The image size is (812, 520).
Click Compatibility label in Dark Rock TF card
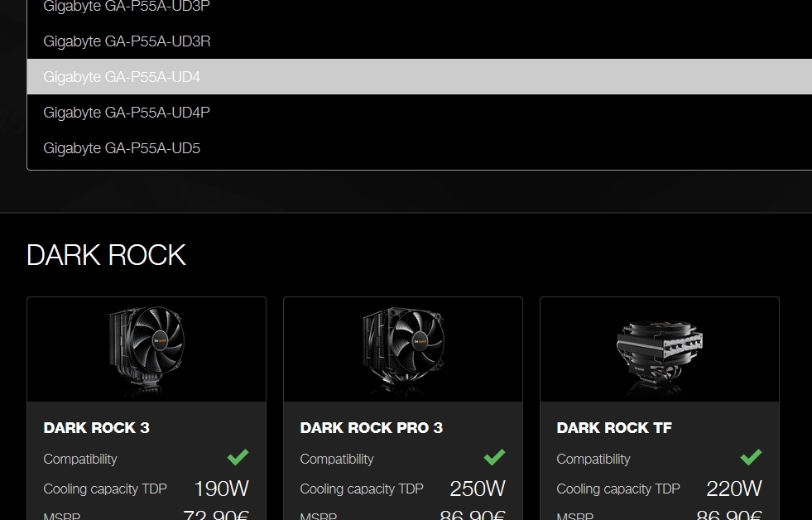[593, 460]
